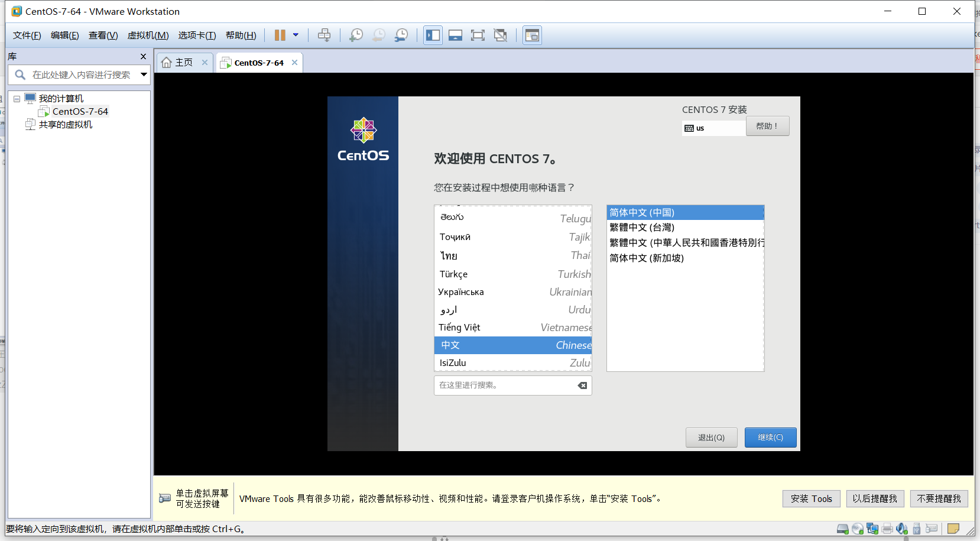Select 共享的虚拟机 in the library tree
The image size is (980, 541).
pyautogui.click(x=66, y=125)
